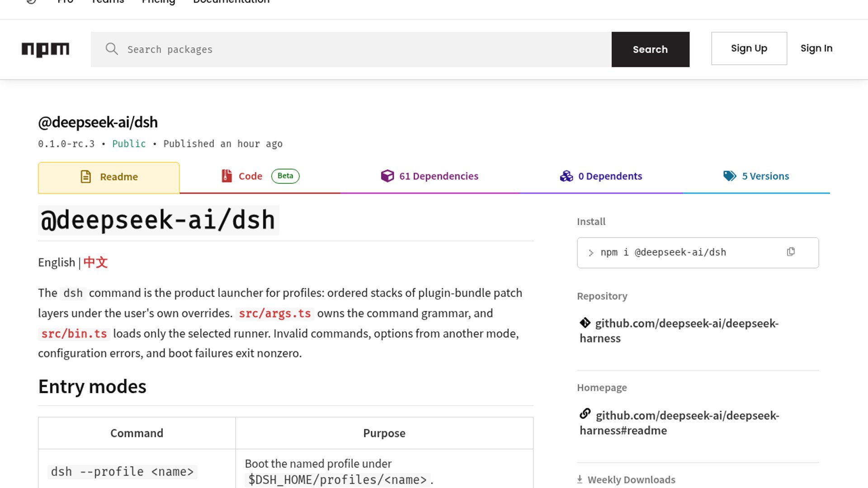Click the src/args.ts code reference
This screenshot has width=868, height=488.
pos(275,314)
